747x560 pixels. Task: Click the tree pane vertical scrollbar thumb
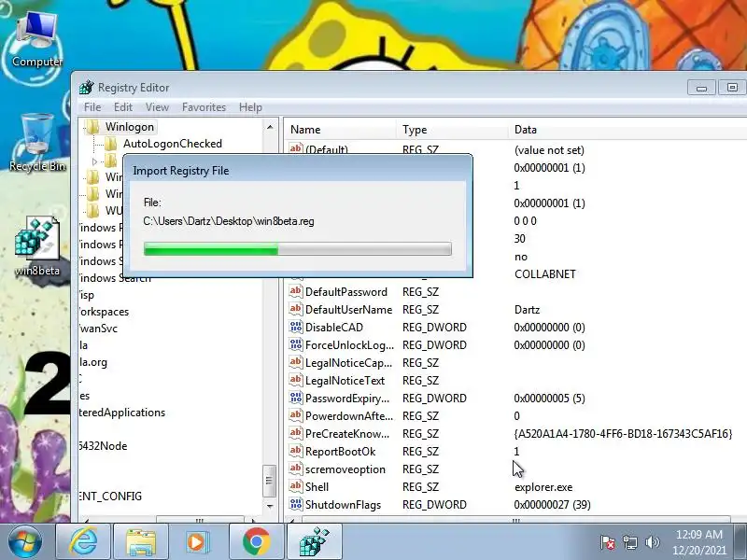269,480
